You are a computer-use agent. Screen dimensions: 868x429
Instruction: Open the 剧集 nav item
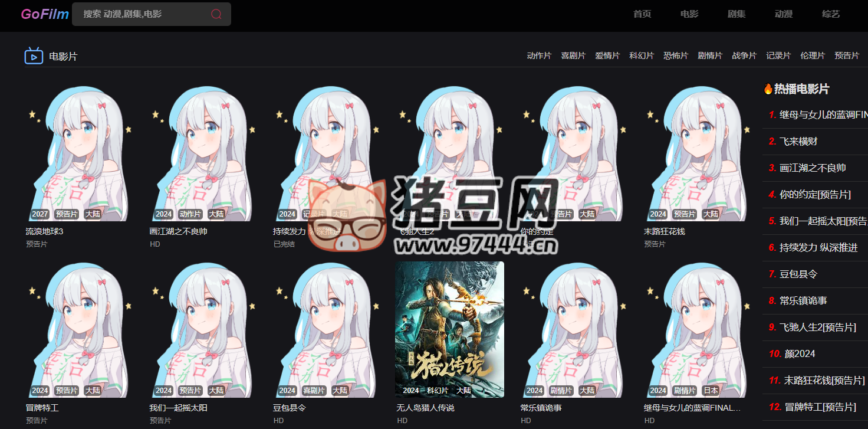click(x=737, y=14)
